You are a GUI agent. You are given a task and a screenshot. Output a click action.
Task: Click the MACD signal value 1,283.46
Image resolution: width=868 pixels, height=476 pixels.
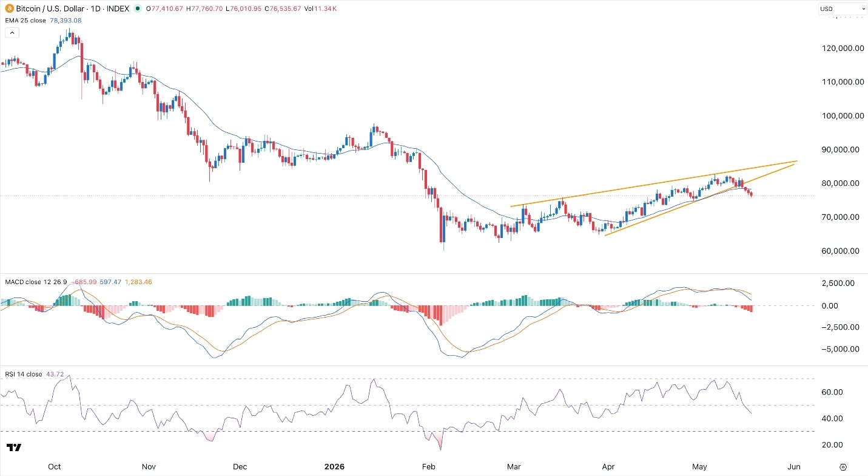(137, 282)
